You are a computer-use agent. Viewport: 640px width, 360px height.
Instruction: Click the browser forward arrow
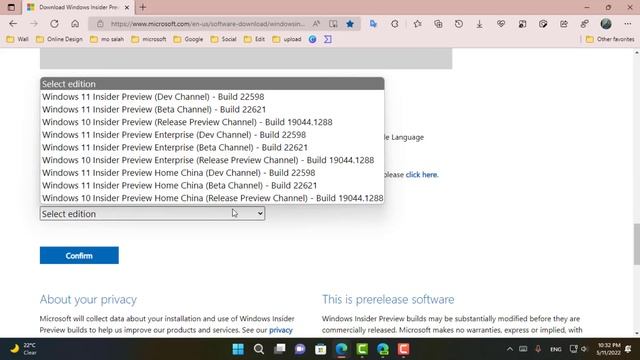34,24
